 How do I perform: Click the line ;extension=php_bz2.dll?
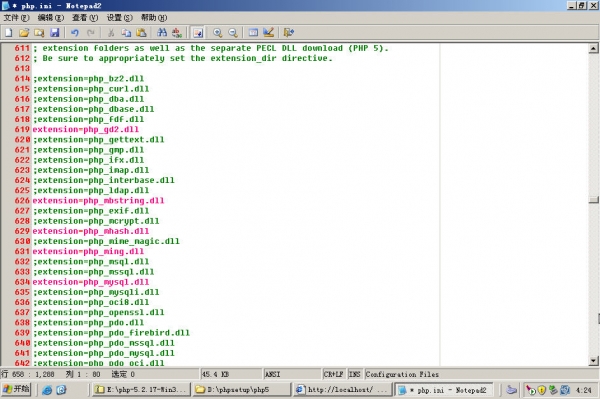[88, 78]
